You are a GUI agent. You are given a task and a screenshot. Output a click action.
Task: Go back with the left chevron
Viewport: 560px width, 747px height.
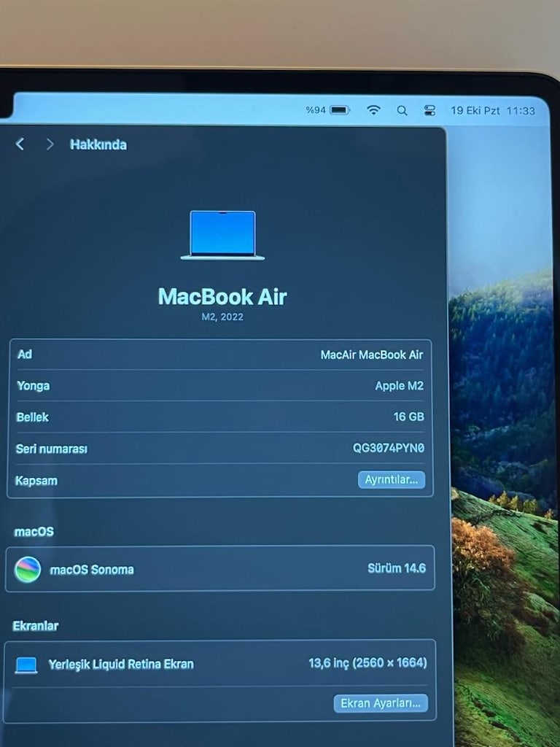click(x=20, y=144)
